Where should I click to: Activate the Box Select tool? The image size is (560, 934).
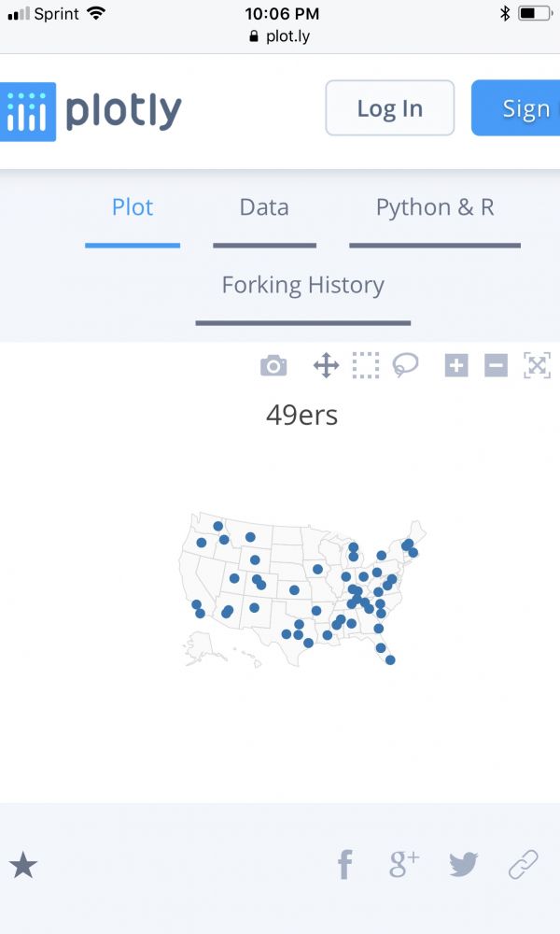point(366,365)
